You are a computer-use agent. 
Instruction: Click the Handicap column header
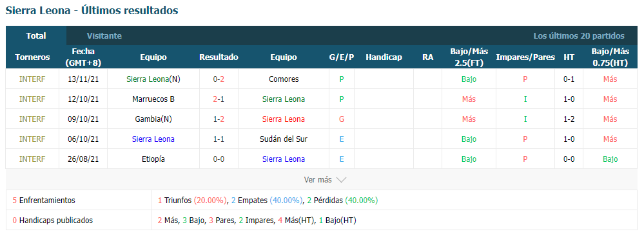pyautogui.click(x=384, y=57)
